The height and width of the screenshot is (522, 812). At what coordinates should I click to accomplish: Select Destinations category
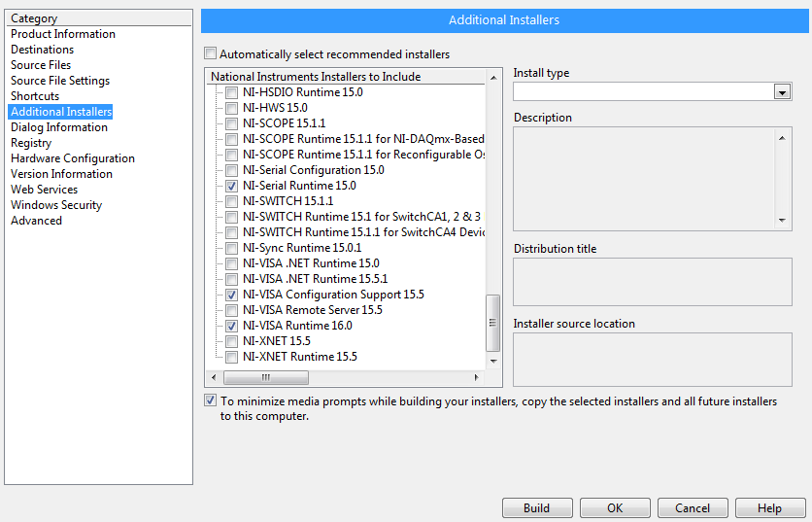coord(43,50)
